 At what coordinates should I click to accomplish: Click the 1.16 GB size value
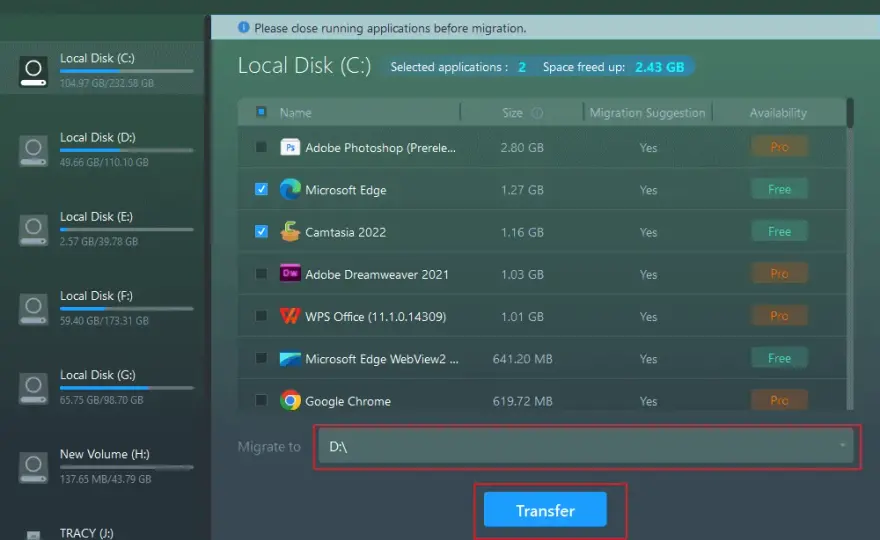522,232
